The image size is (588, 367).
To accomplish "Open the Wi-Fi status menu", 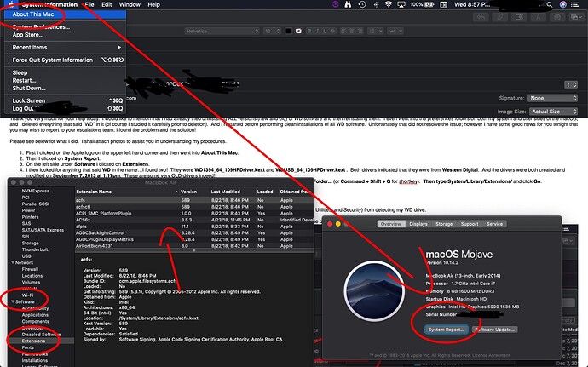I will point(389,4).
